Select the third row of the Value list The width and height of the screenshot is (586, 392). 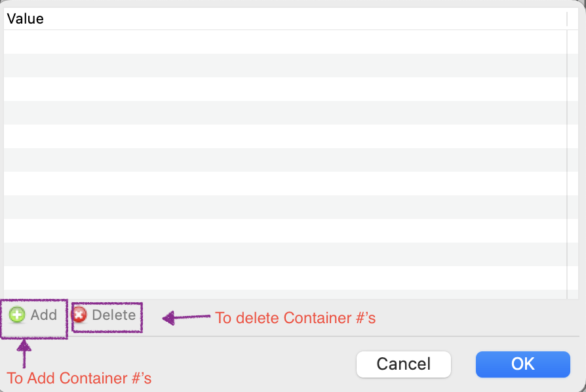[x=285, y=89]
